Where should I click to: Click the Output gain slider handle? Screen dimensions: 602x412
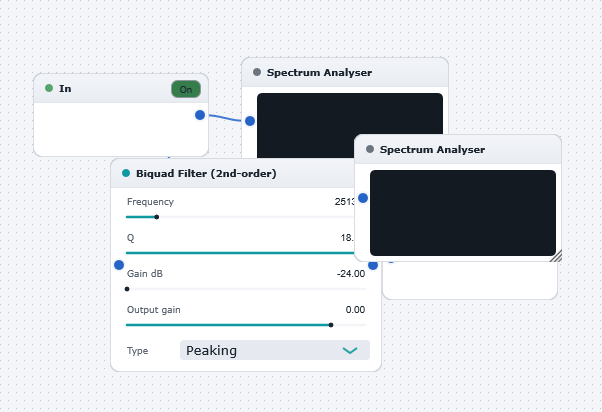tap(331, 325)
